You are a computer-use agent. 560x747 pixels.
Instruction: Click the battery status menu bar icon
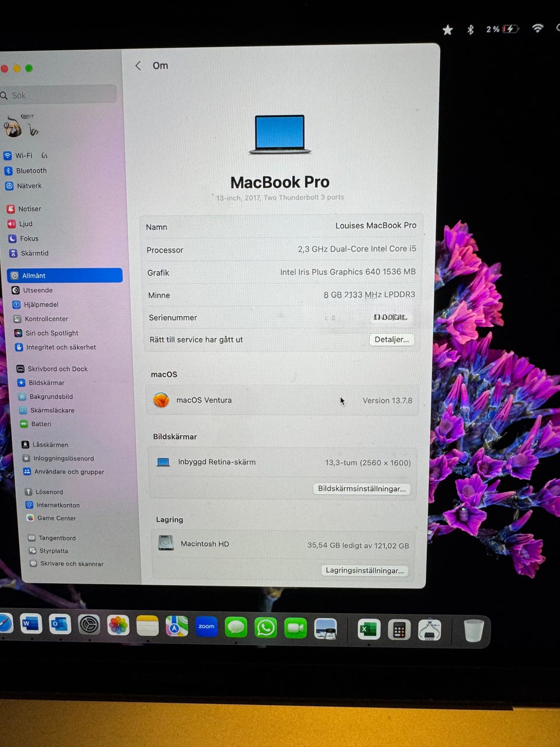pyautogui.click(x=510, y=29)
